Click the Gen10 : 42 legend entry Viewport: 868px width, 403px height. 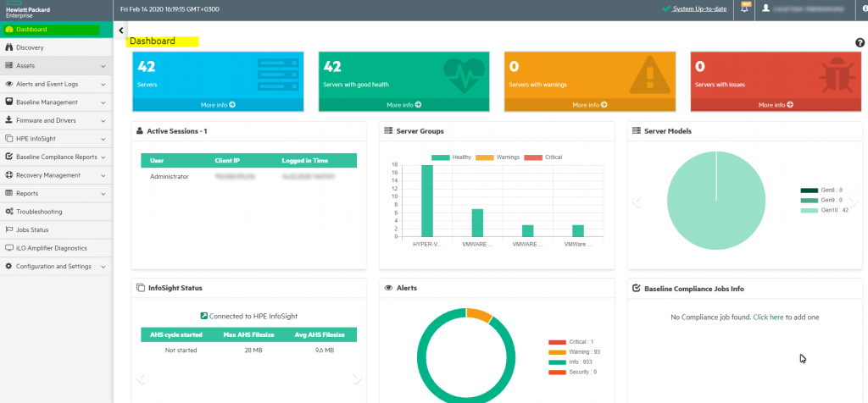(825, 210)
